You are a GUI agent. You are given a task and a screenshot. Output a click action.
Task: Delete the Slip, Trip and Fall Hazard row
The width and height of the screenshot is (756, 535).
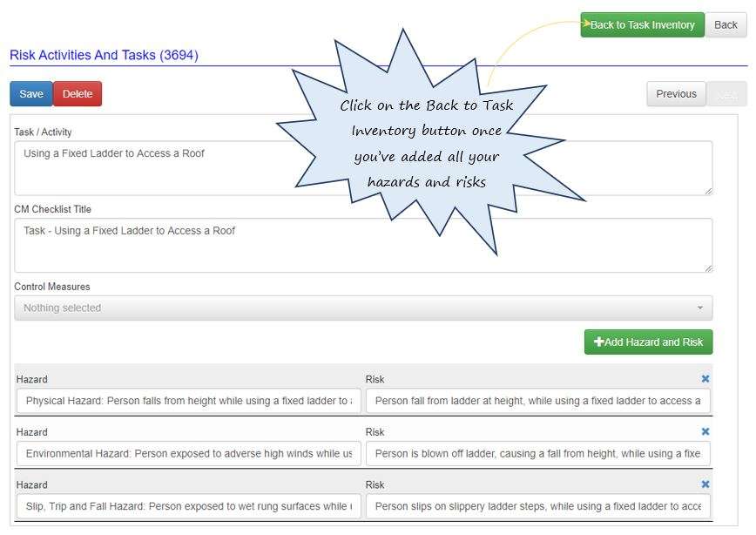(705, 484)
